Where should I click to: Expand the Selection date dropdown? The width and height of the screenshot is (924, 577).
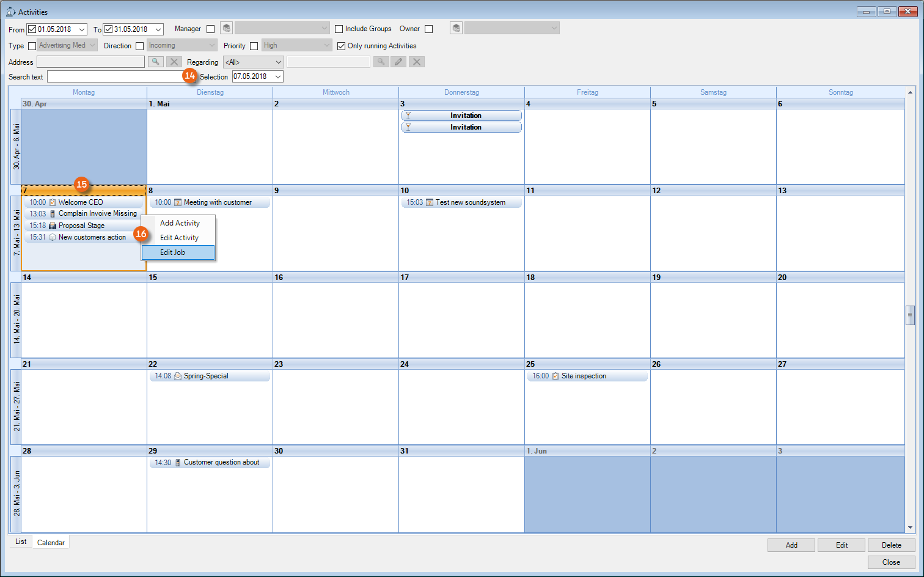pos(278,76)
